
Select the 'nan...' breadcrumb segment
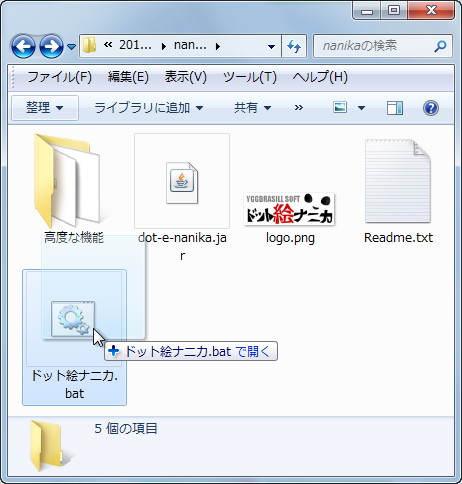point(190,45)
